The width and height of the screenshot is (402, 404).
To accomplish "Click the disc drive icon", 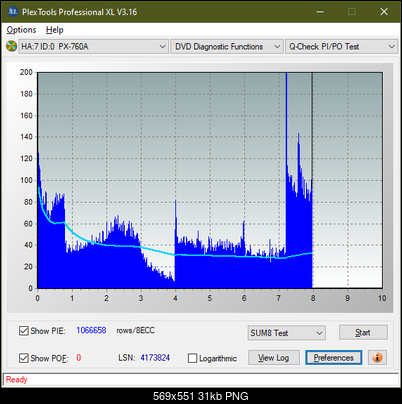I will click(x=12, y=46).
